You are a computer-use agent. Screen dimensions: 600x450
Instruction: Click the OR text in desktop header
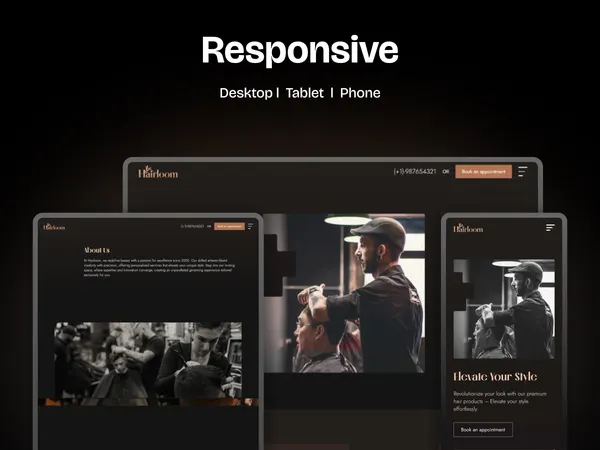tap(446, 172)
